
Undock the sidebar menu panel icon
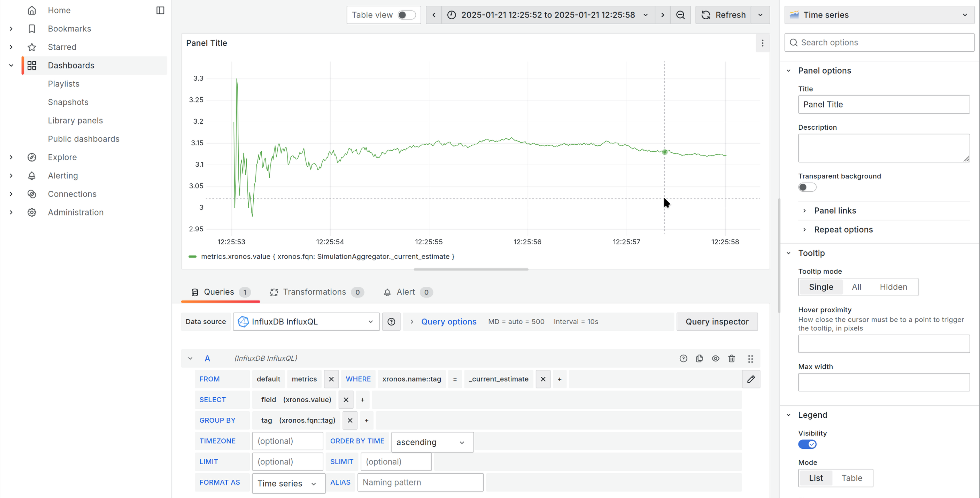[x=160, y=10]
